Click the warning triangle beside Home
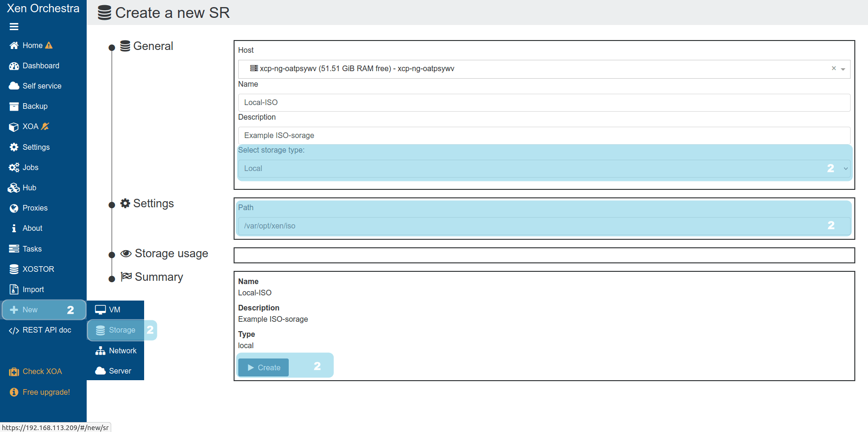 click(x=49, y=46)
